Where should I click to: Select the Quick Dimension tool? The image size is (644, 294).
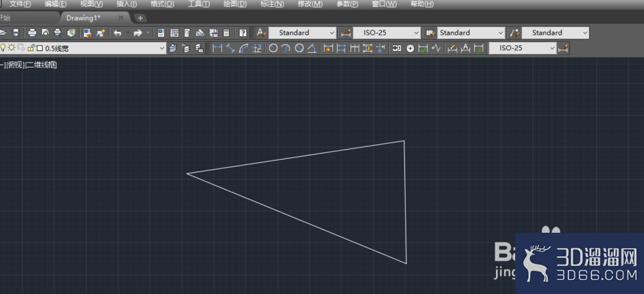(328, 48)
